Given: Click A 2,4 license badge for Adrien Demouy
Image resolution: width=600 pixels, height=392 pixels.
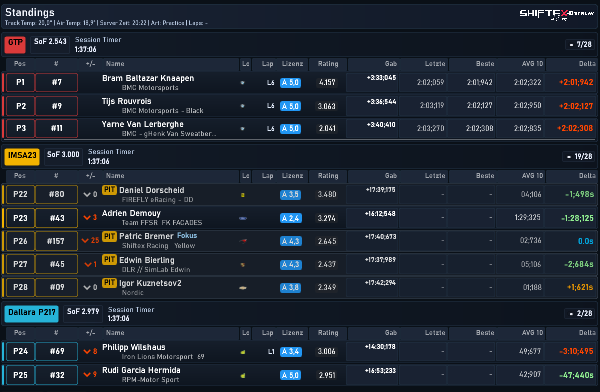Looking at the screenshot, I should (291, 218).
